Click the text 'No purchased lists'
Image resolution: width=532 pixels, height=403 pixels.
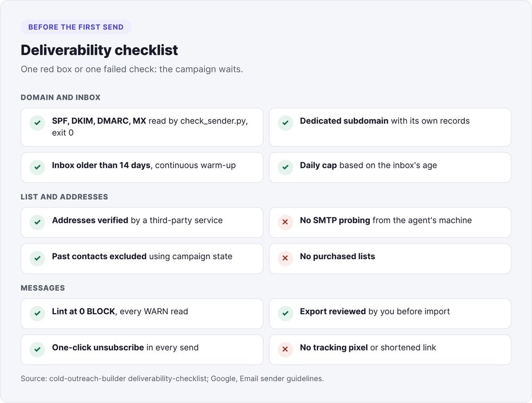click(338, 256)
